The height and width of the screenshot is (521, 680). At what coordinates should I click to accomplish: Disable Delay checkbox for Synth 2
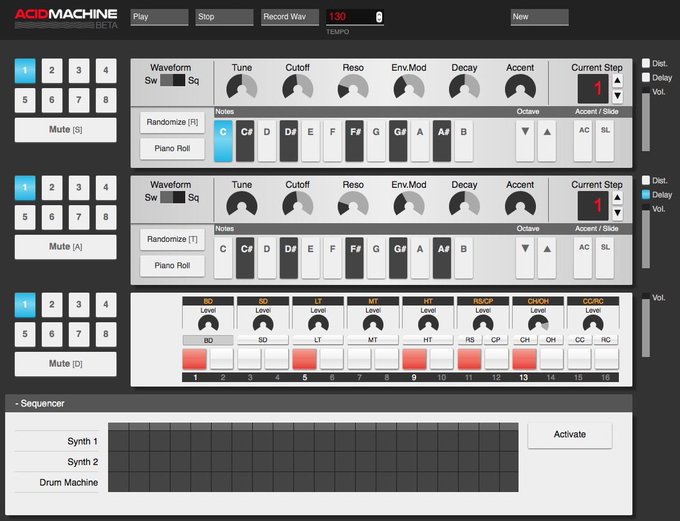coord(646,194)
